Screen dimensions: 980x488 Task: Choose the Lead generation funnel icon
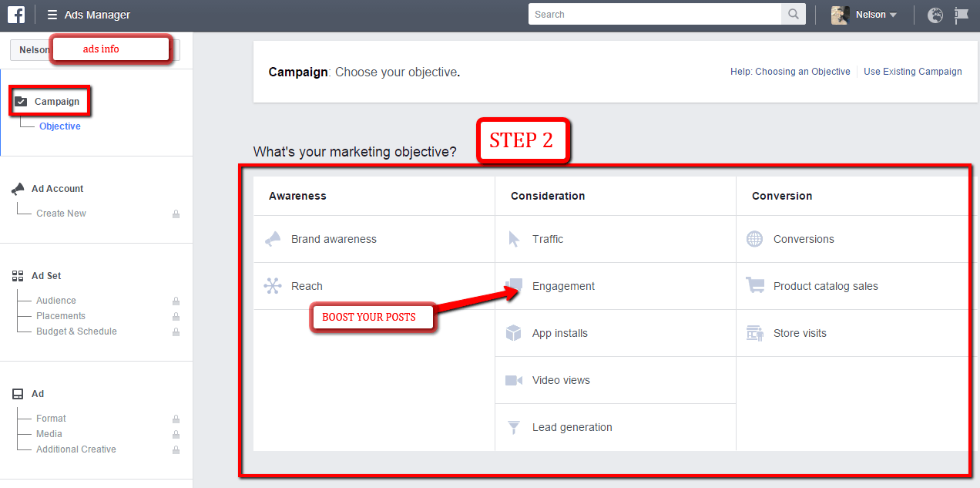click(x=514, y=427)
